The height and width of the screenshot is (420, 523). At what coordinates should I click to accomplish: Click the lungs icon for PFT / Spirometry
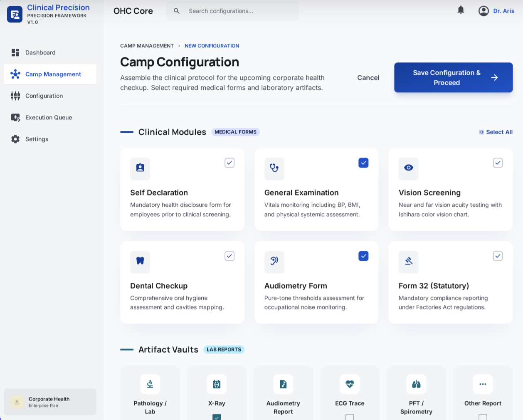pos(416,384)
